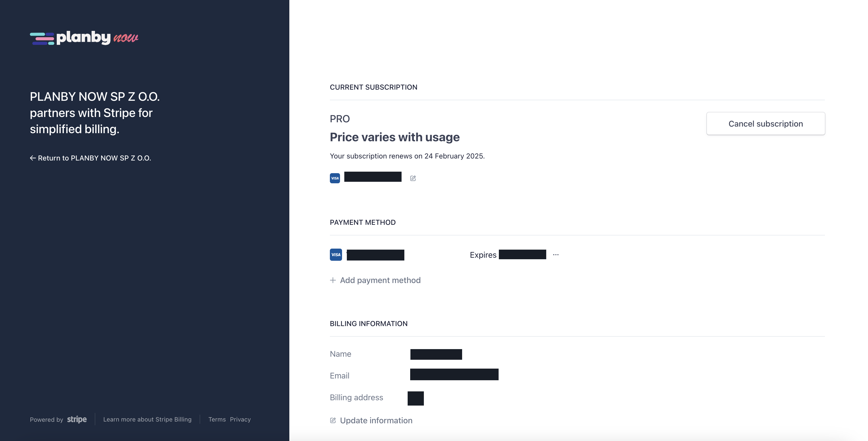Click Add payment method link
Image resolution: width=868 pixels, height=441 pixels.
coord(380,280)
